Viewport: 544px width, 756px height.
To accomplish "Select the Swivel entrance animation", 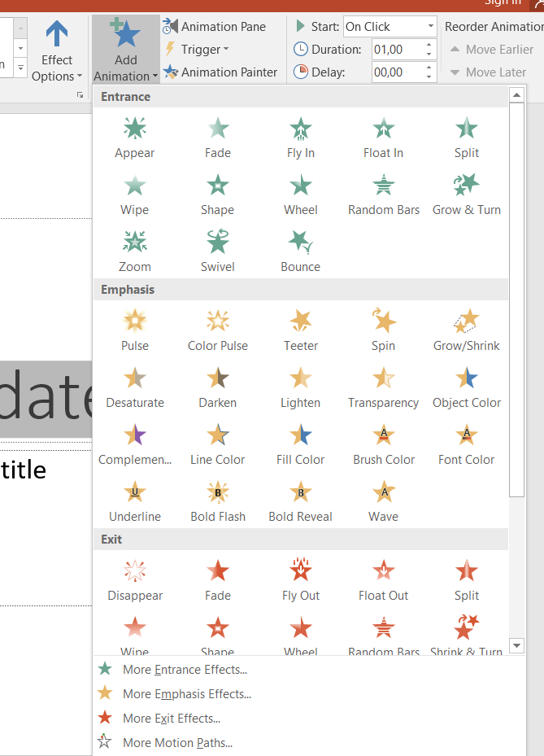I will pos(218,251).
